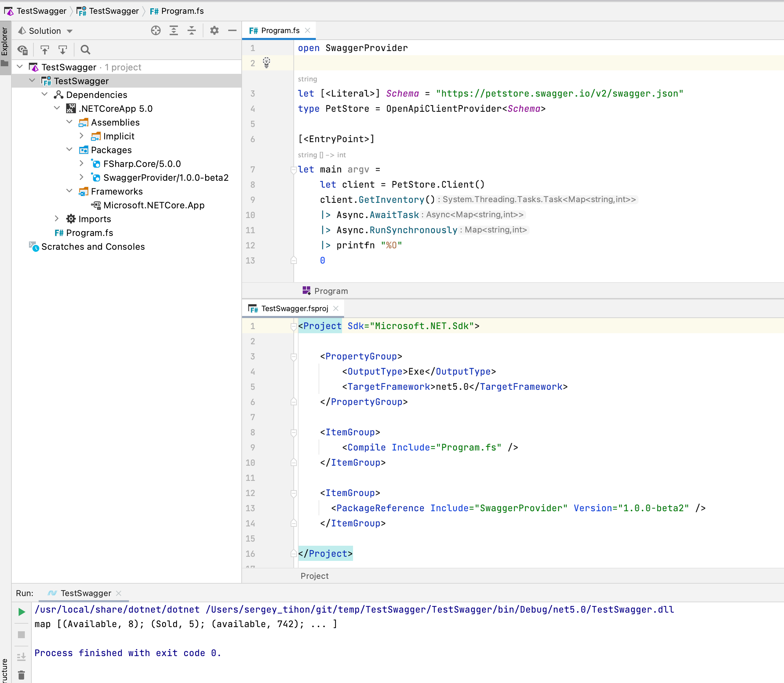This screenshot has width=784, height=683.
Task: Click the stop process square icon
Action: pyautogui.click(x=21, y=635)
